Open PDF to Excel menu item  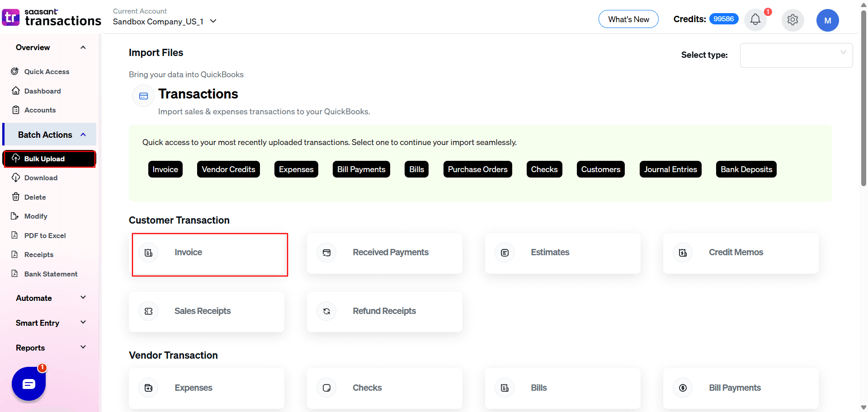click(45, 235)
